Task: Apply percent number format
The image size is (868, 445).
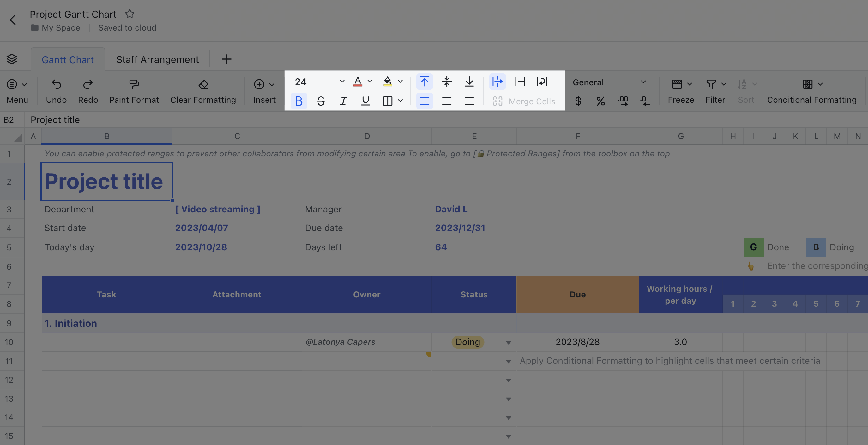Action: coord(600,101)
